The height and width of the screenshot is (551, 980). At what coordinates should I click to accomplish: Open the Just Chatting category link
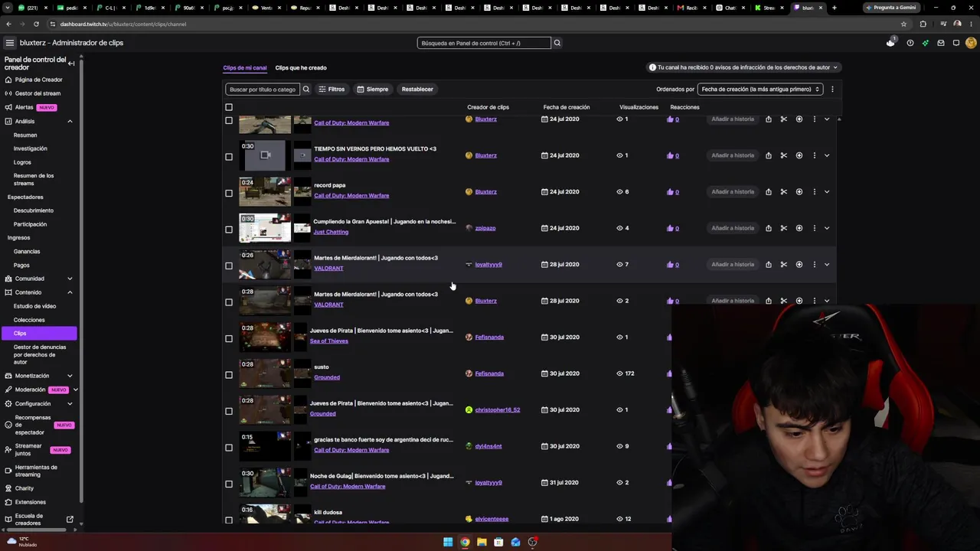tap(331, 232)
